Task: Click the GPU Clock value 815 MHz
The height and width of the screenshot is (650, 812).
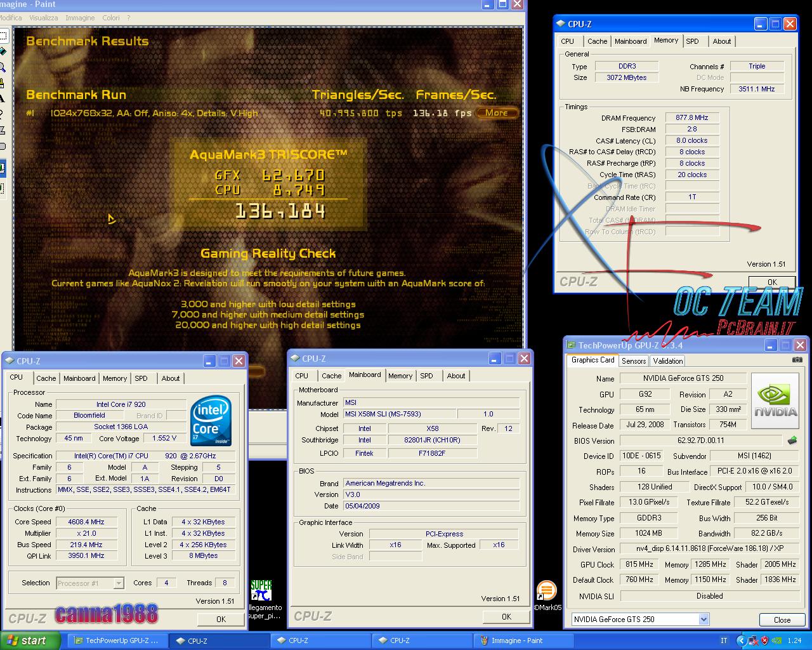Action: tap(639, 564)
